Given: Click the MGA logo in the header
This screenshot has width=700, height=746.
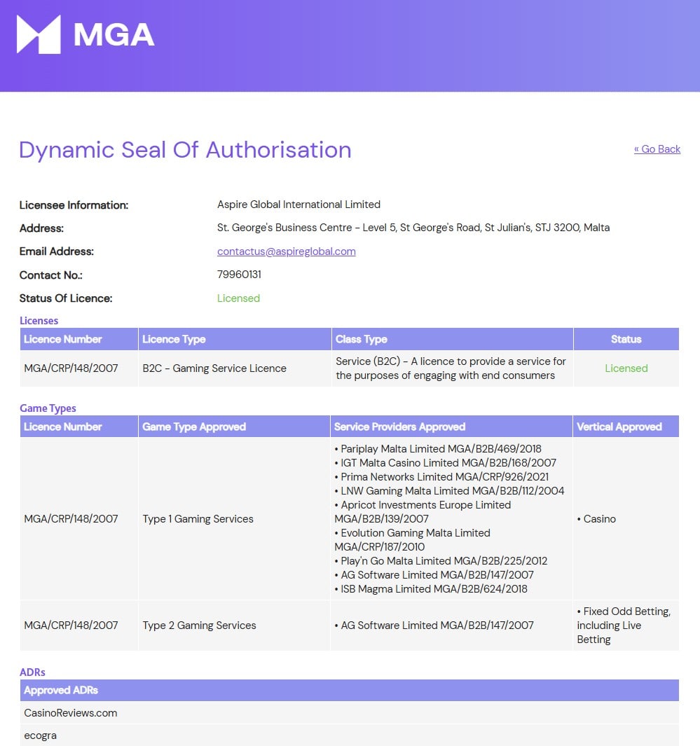Looking at the screenshot, I should [x=85, y=34].
